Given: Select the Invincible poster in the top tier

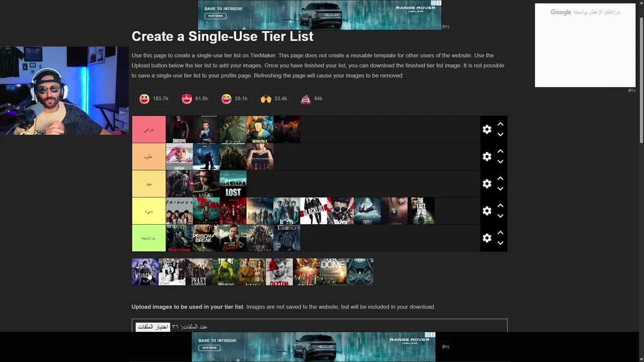Looking at the screenshot, I should (x=260, y=130).
